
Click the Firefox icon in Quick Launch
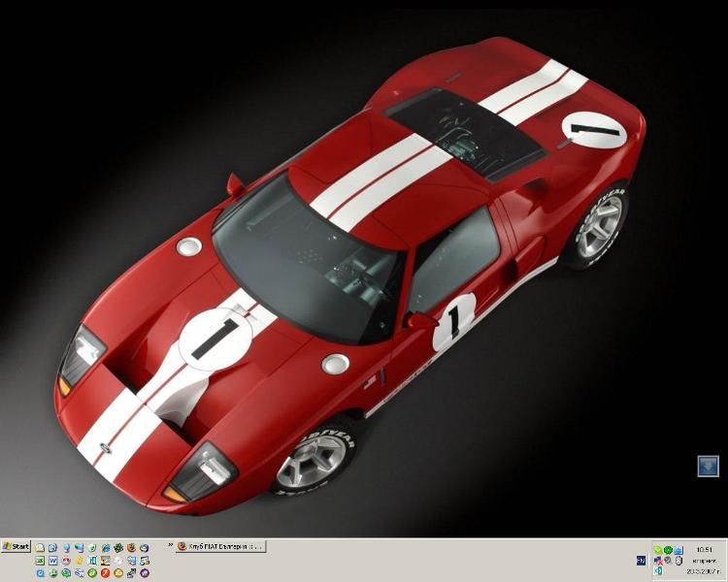(131, 548)
